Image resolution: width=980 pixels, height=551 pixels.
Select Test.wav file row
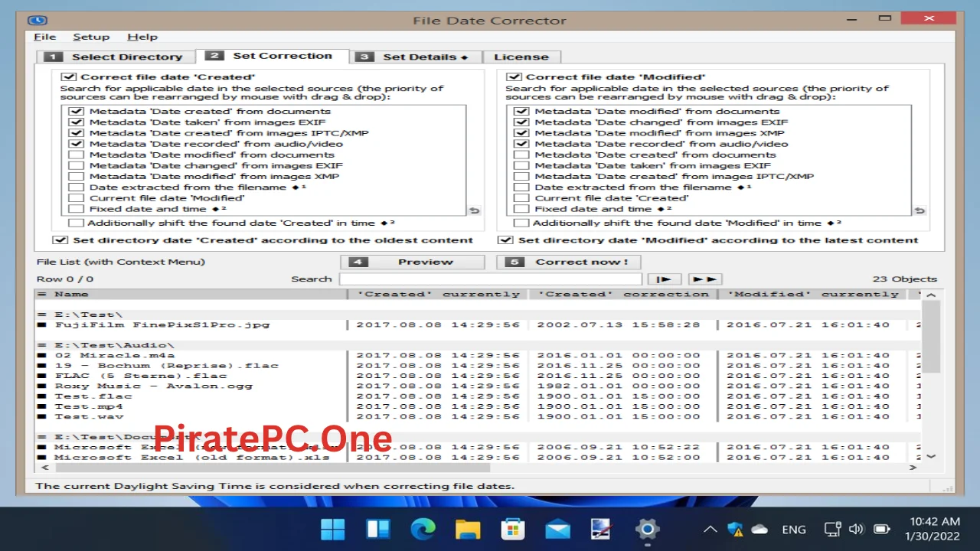(478, 416)
